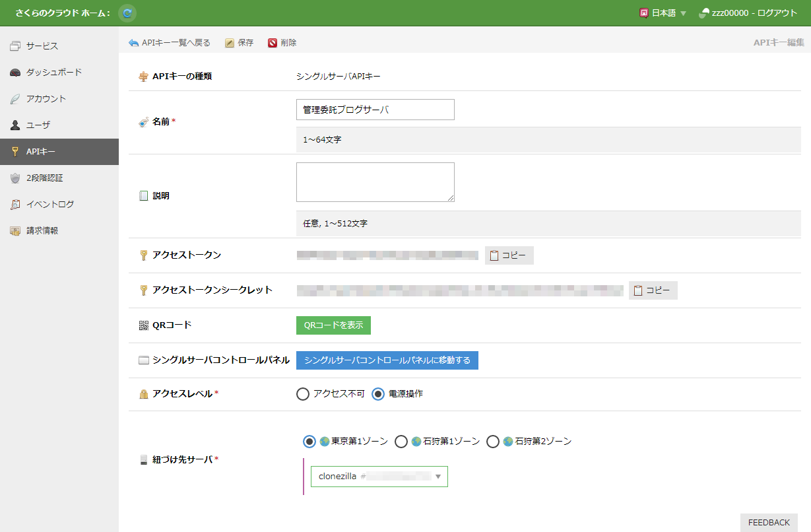
Task: Expand the clonezilla server dropdown
Action: (379, 477)
